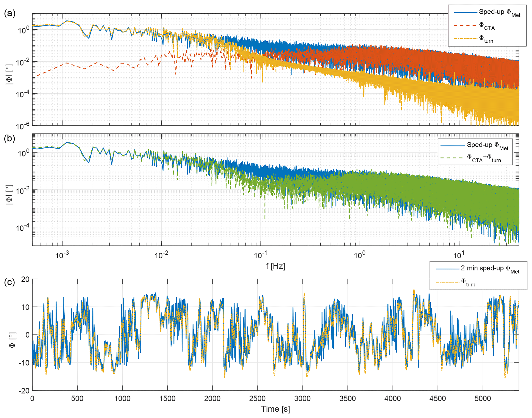Image resolution: width=532 pixels, height=418 pixels.
Task: Click the (c) panel label
Action: pos(10,282)
